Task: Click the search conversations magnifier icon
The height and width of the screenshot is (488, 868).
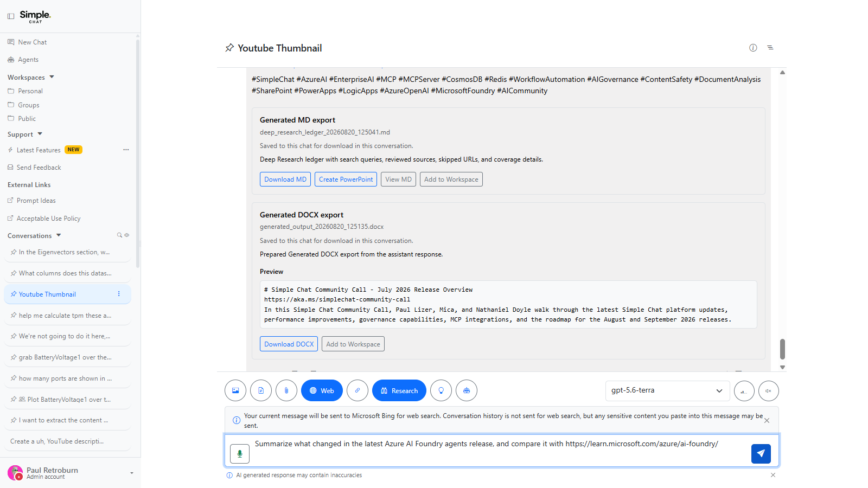Action: point(119,235)
